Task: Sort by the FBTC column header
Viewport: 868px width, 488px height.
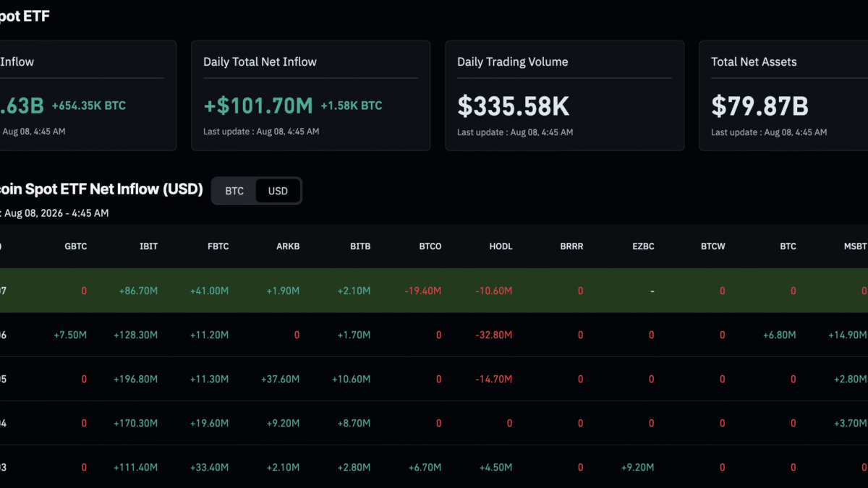Action: click(218, 247)
